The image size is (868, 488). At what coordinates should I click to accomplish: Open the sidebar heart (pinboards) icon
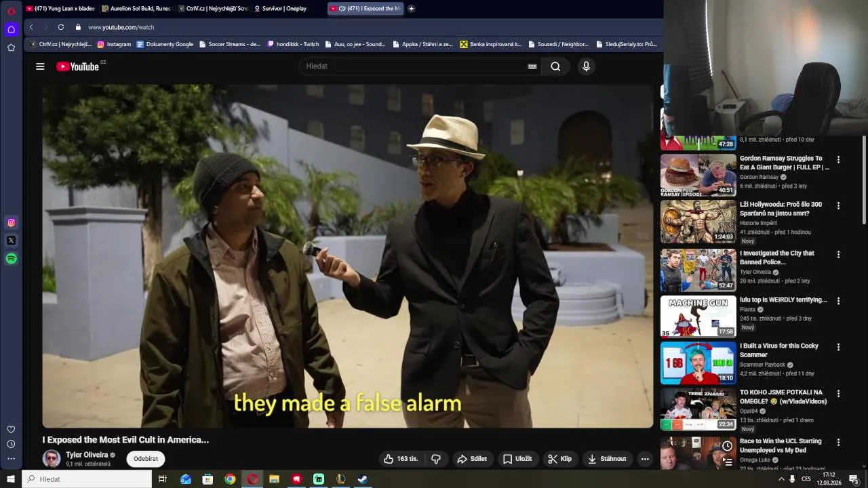[x=11, y=429]
